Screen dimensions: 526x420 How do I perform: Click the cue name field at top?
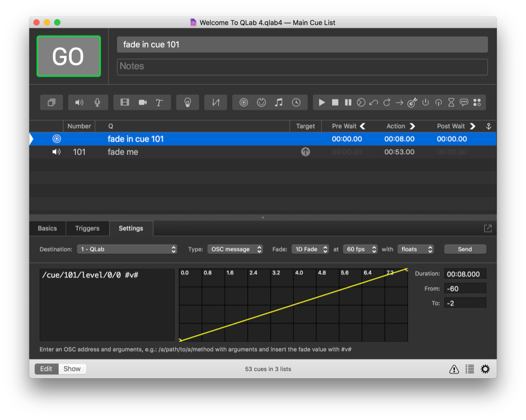click(x=302, y=44)
